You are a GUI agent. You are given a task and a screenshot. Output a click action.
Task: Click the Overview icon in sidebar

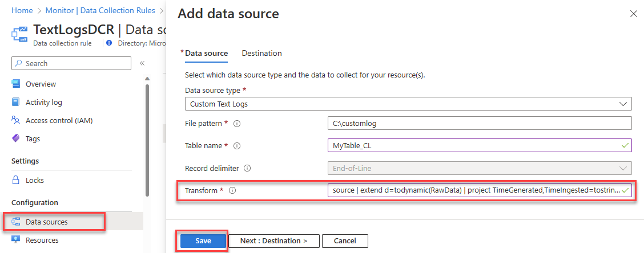click(16, 84)
